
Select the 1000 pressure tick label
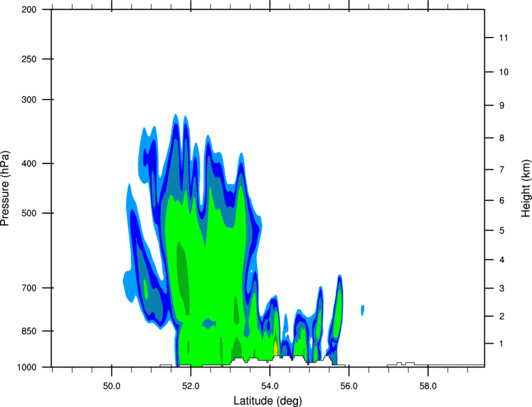(27, 368)
